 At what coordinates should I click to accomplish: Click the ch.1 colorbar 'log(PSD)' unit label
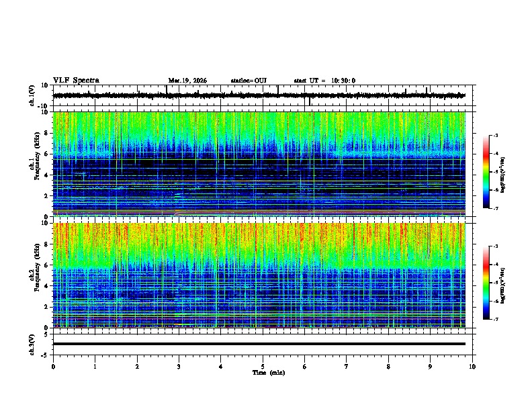pyautogui.click(x=503, y=175)
